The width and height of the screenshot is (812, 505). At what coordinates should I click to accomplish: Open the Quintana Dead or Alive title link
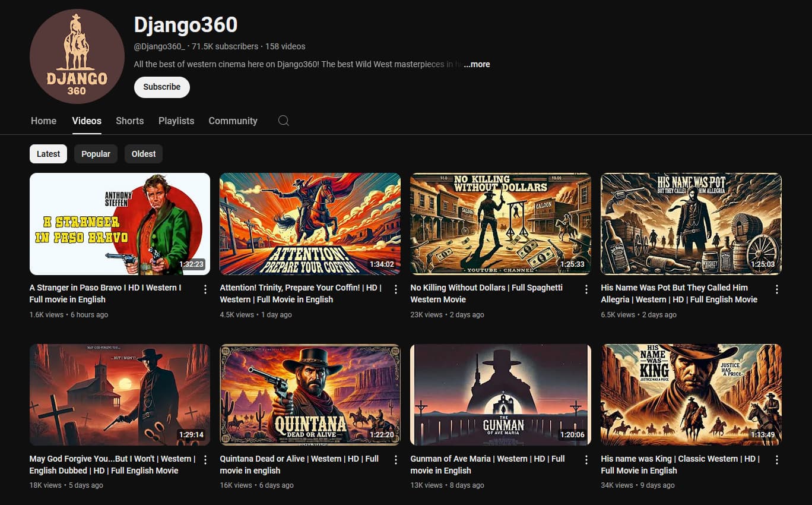tap(299, 464)
